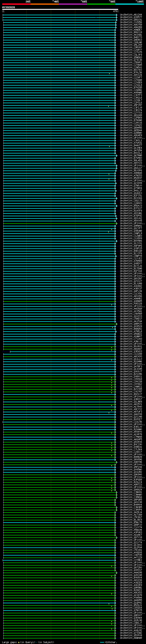
Task: Click the UniRef100_Q3EKG3 alignment bar
Action: tap(63, 352)
